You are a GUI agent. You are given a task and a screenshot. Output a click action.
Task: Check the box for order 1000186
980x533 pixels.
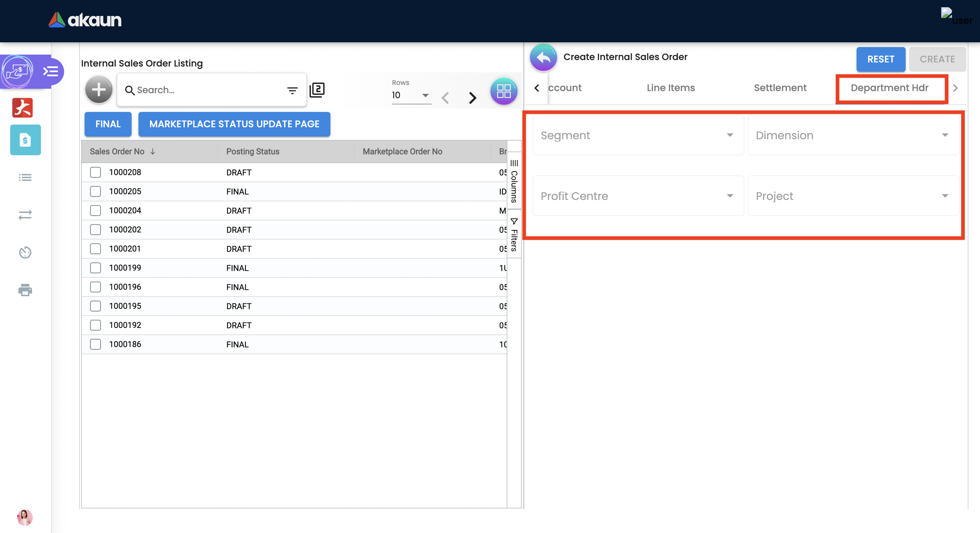click(x=95, y=344)
